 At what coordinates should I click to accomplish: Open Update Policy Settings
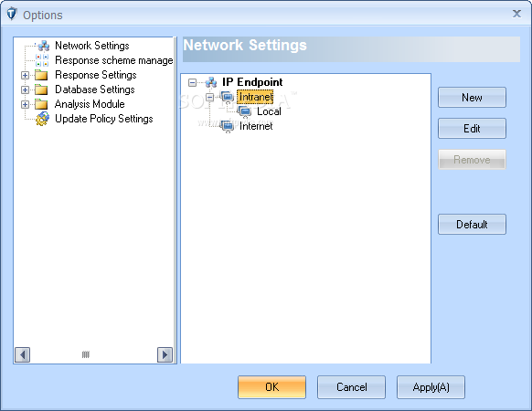coord(104,119)
